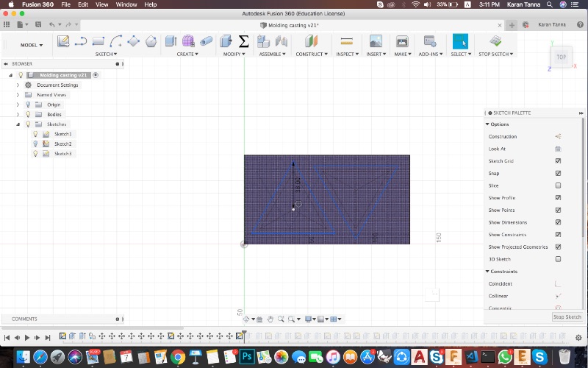The image size is (588, 368).
Task: Click the Press Pull icon in Modify
Action: click(226, 41)
